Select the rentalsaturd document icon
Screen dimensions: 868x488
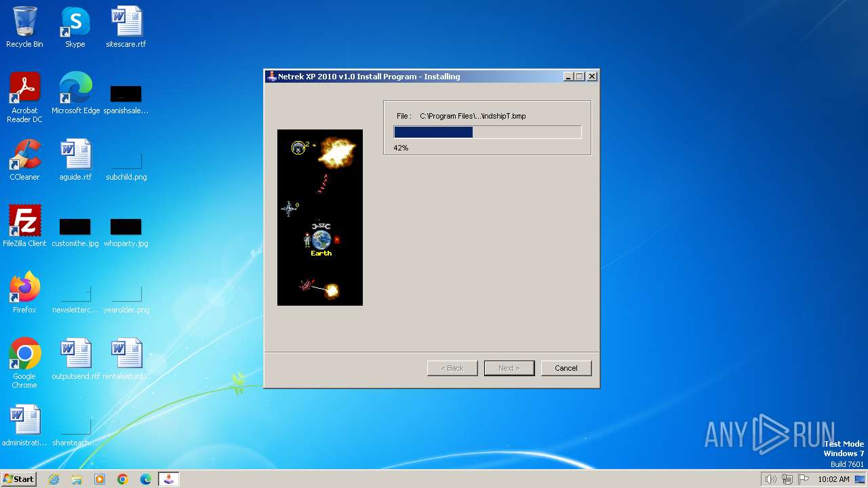click(126, 359)
